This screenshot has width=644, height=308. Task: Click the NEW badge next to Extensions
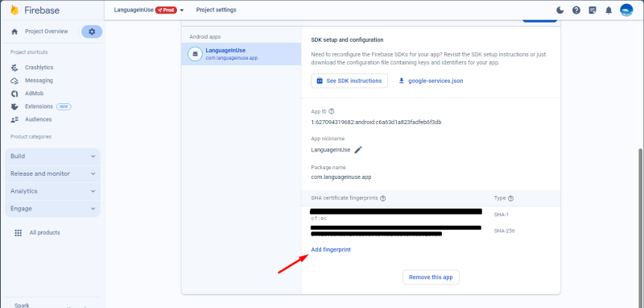pos(64,106)
